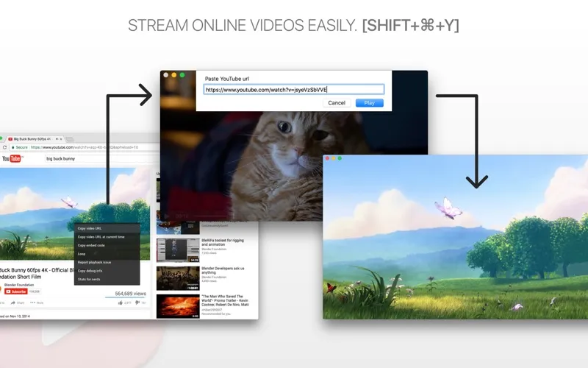Open the BlenRig toolset video thumbnail
The height and width of the screenshot is (368, 588).
[x=178, y=250]
